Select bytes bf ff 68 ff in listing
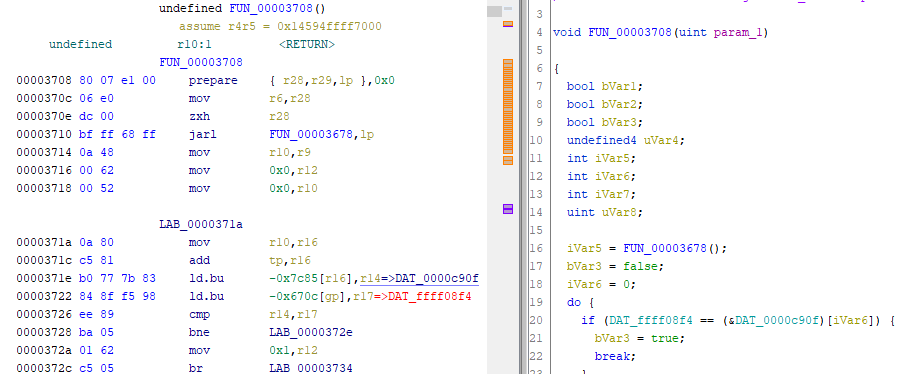 [x=117, y=135]
